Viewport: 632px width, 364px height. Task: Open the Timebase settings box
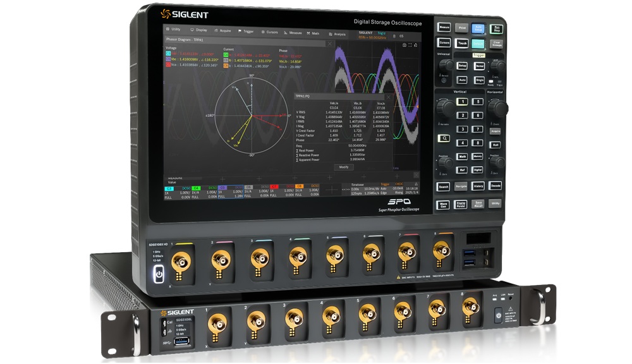click(x=365, y=189)
